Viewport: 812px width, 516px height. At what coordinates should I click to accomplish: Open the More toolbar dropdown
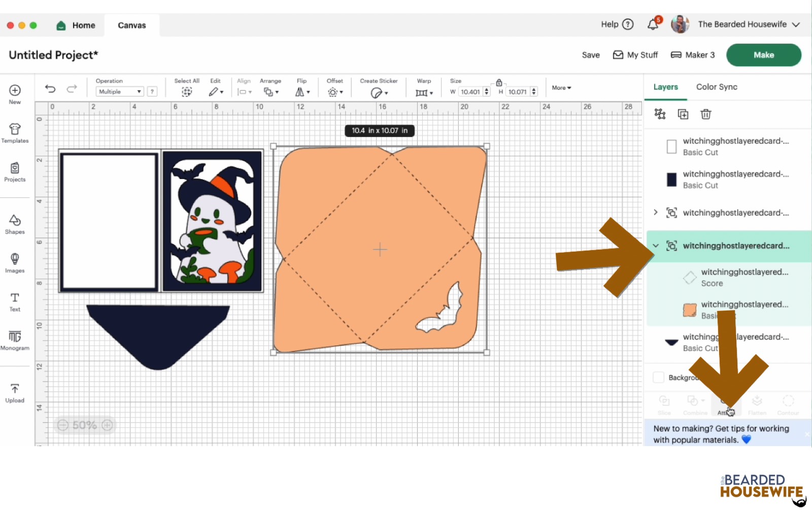561,88
